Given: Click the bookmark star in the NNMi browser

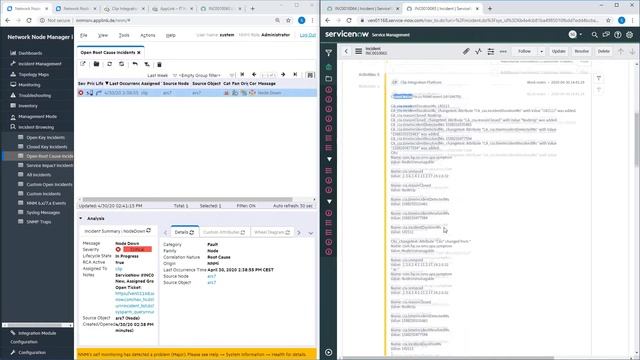Looking at the screenshot, I should click(x=289, y=20).
